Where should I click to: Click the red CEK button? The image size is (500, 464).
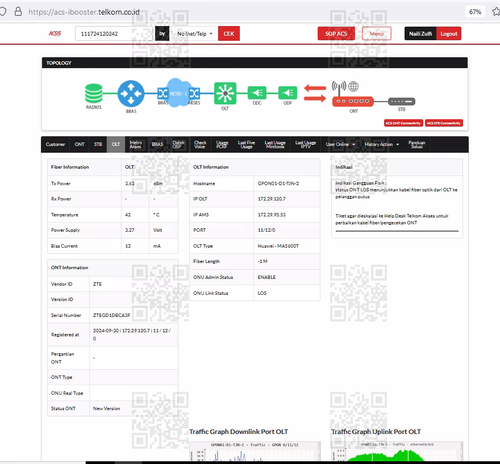(x=229, y=34)
